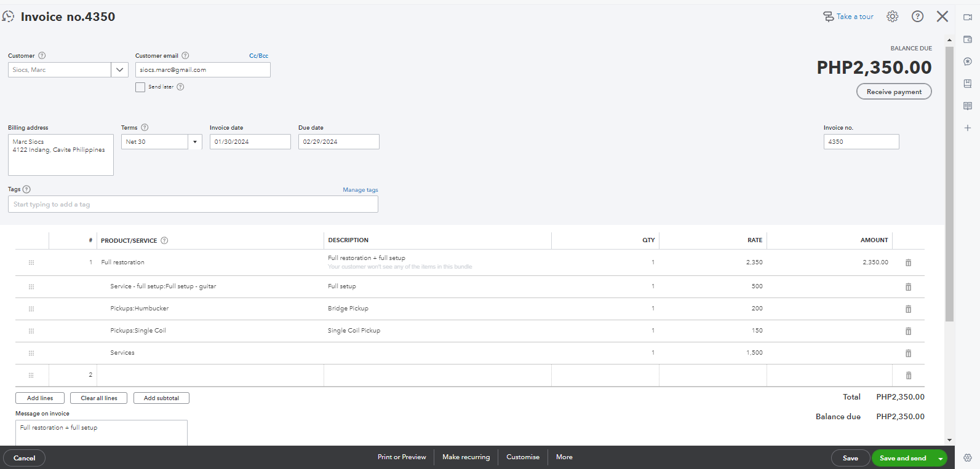Open the invoice settings gear icon
This screenshot has width=980, height=469.
tap(892, 17)
